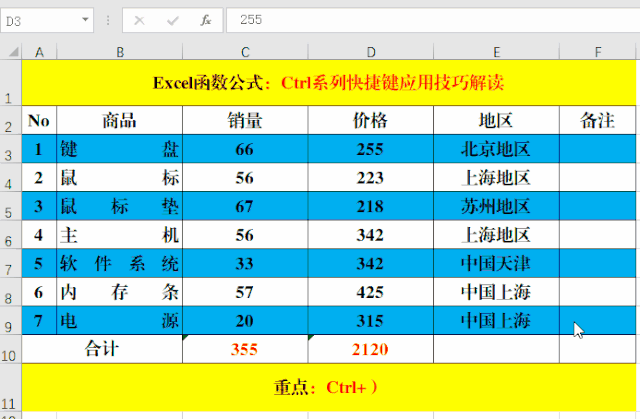Click the total sales cell 355
The image size is (640, 419).
pyautogui.click(x=245, y=349)
